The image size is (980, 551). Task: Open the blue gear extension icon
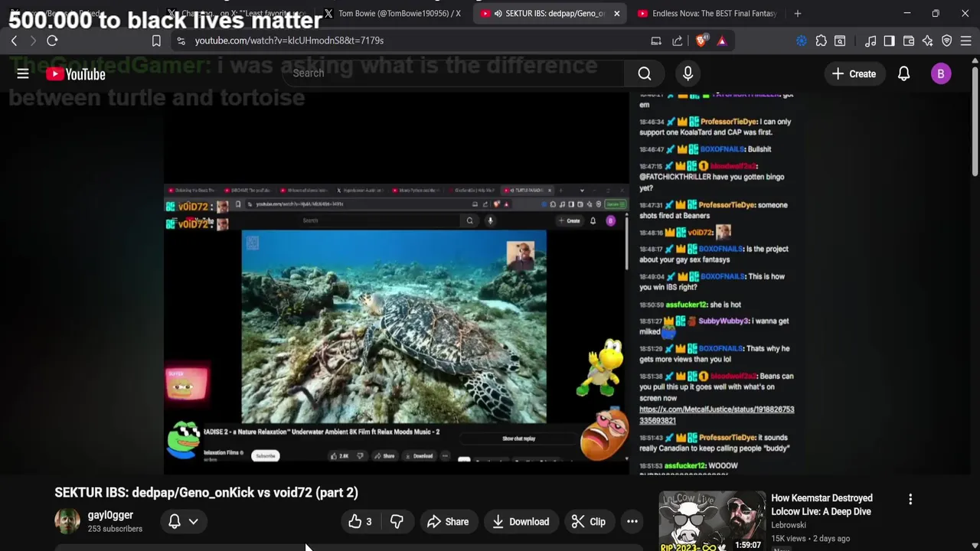[x=801, y=41]
